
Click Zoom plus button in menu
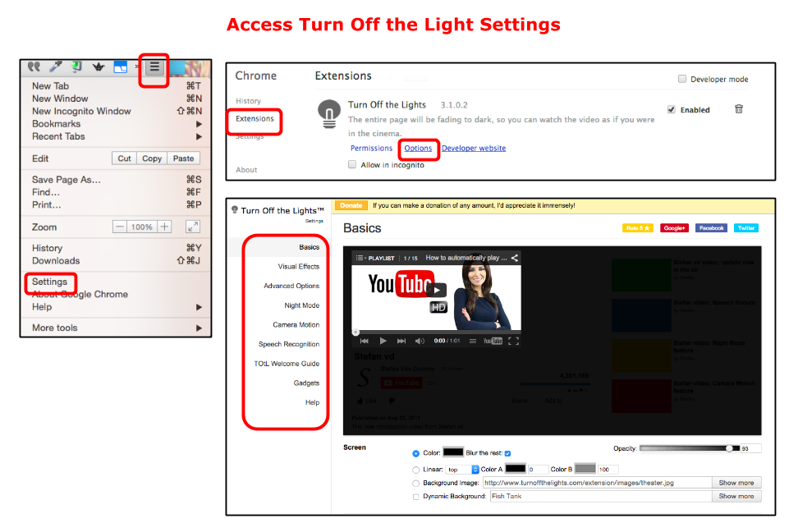coord(164,227)
